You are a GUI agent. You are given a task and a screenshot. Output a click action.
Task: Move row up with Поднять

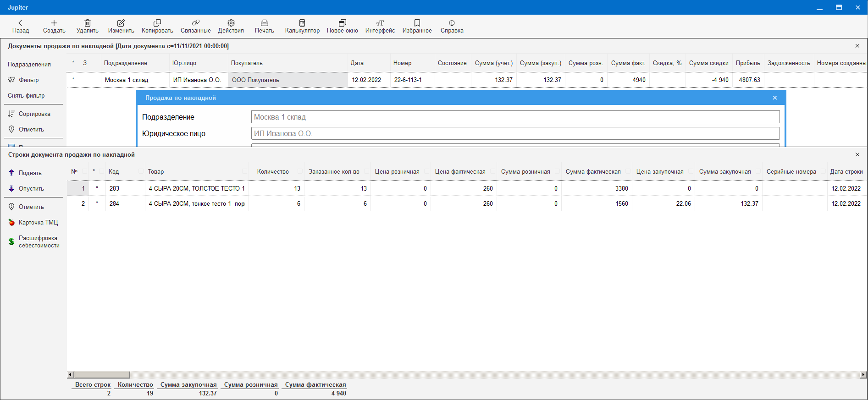click(x=25, y=173)
